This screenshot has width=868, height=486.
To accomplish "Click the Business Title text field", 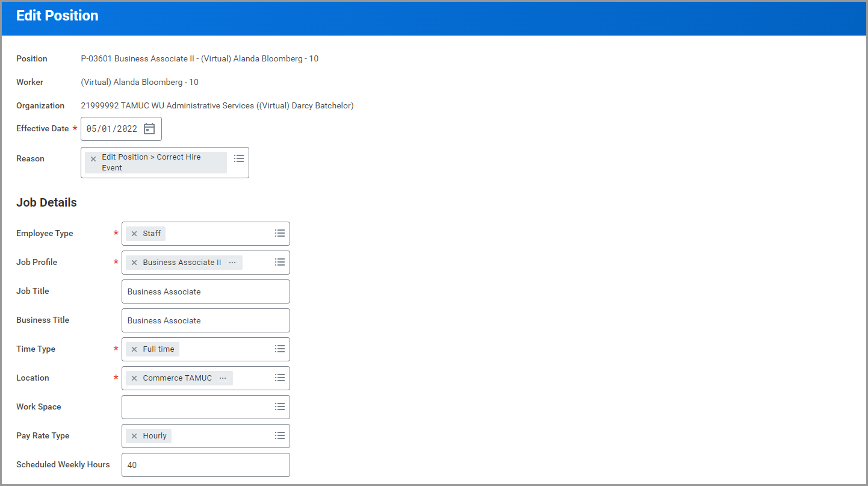I will pyautogui.click(x=205, y=320).
